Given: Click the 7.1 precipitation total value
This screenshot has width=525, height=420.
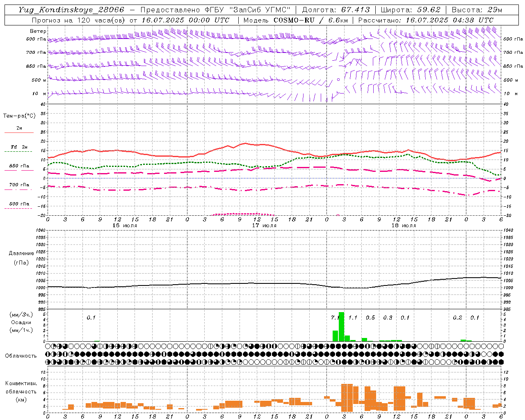Looking at the screenshot, I should point(335,317).
